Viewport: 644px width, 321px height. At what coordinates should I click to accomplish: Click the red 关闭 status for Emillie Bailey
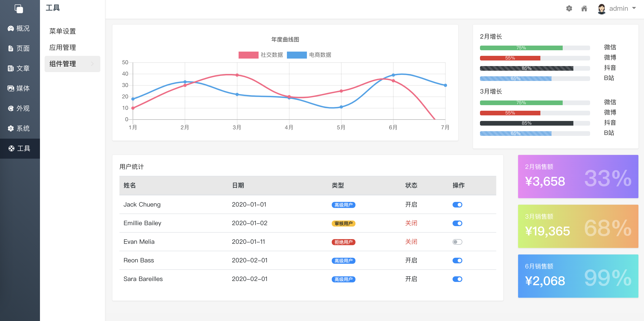[411, 223]
